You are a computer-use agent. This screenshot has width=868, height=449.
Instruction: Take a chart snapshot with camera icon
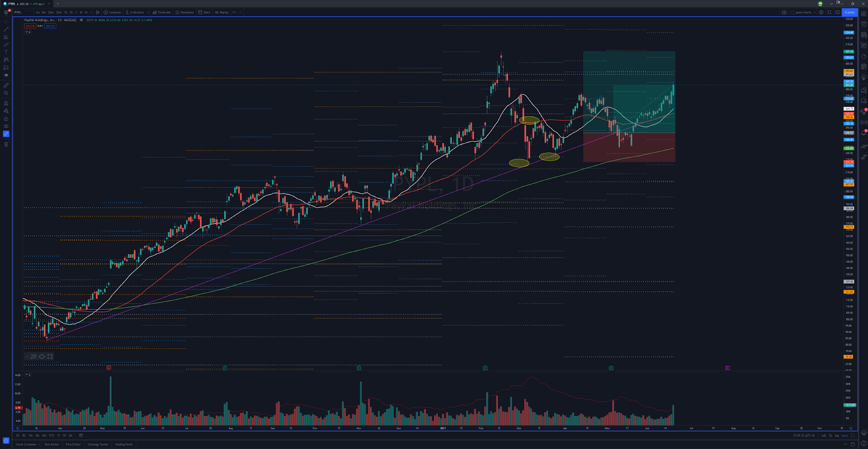837,12
